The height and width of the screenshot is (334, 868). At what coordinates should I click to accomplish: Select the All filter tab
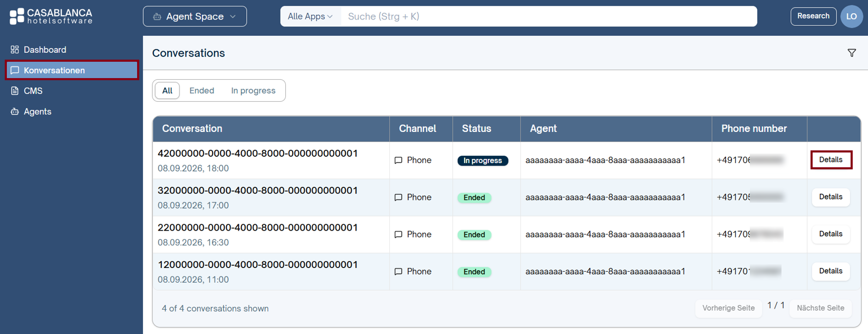[167, 91]
